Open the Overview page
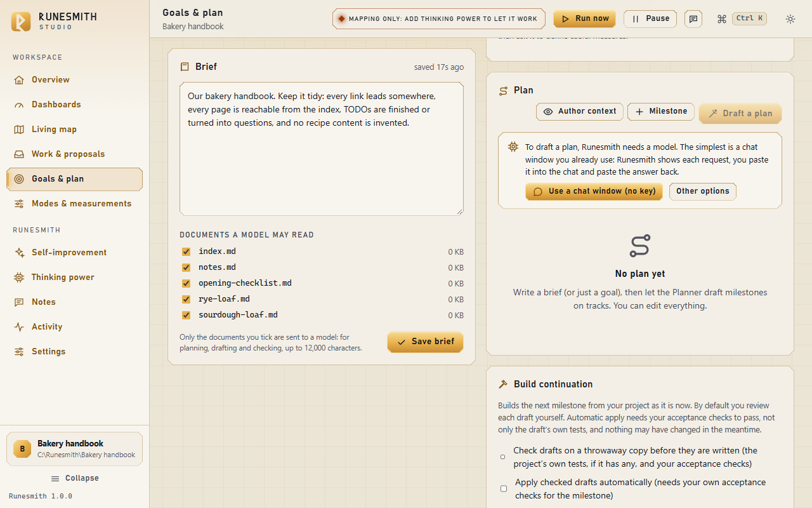The image size is (812, 508). (x=74, y=80)
